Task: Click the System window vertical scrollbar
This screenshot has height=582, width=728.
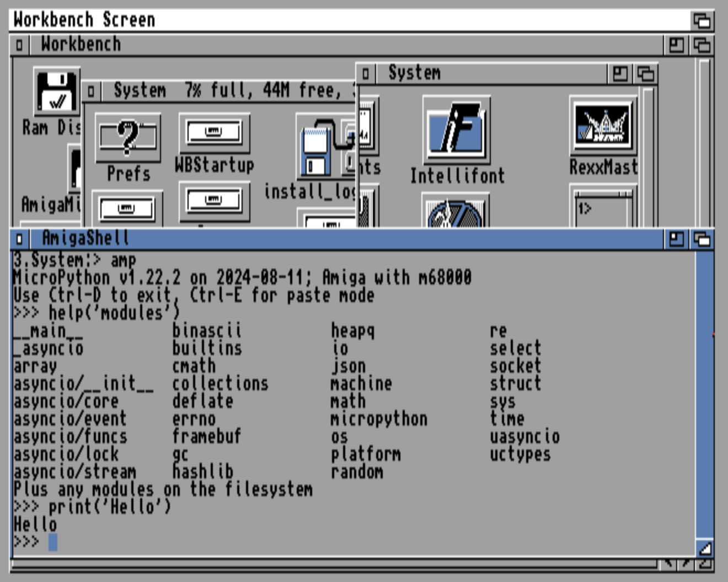Action: [649, 157]
